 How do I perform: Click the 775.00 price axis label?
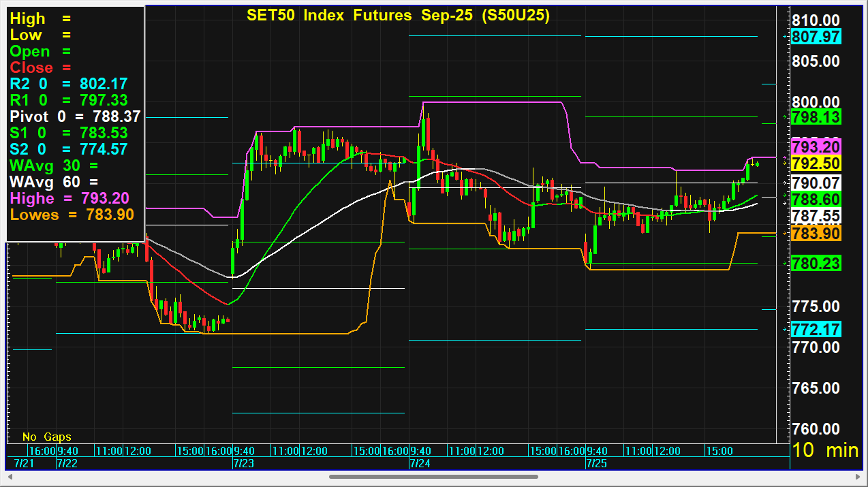816,307
